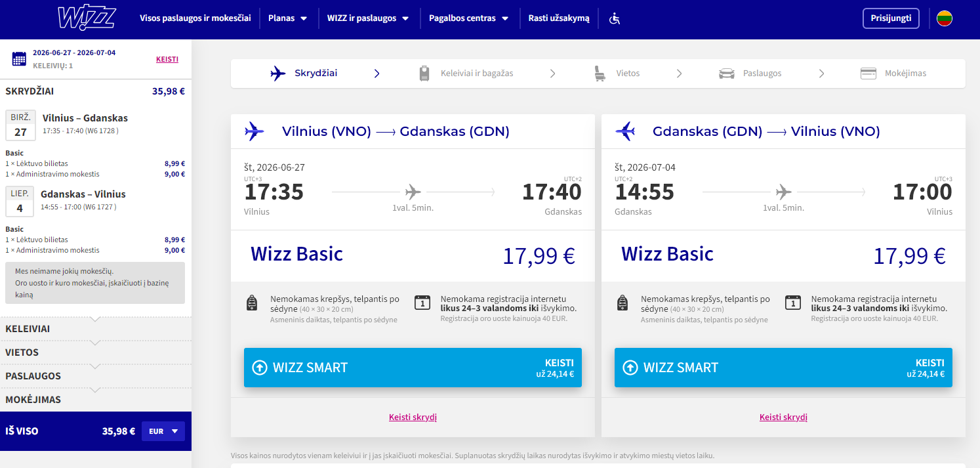Click the airplane icon in Skrydžiai step

(278, 74)
